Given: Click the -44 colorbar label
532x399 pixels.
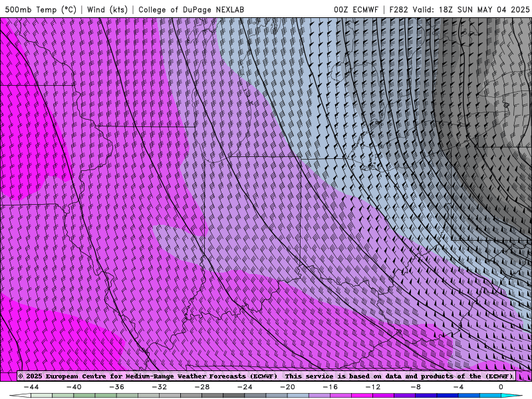Looking at the screenshot, I should point(31,387).
